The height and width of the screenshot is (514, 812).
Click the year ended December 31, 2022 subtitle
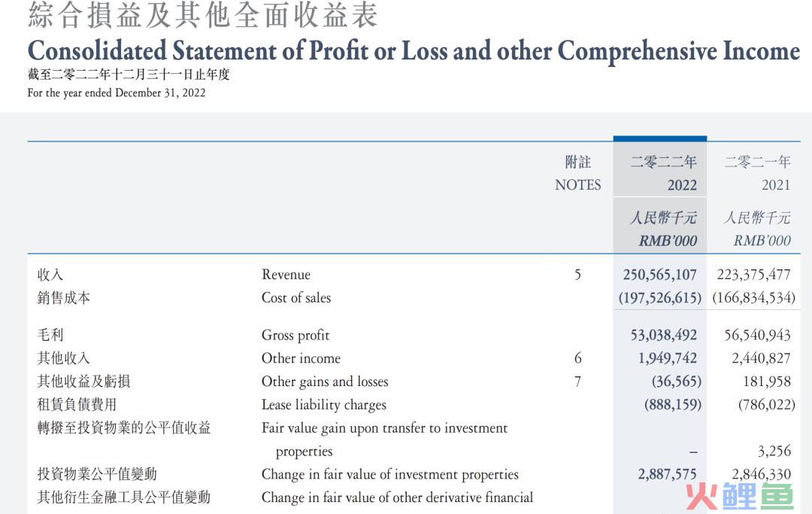(x=117, y=93)
